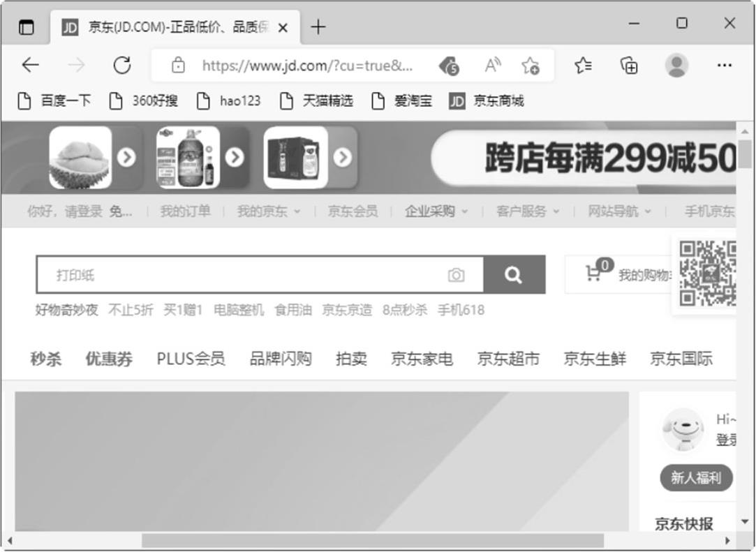Click the black gift box product thumbnail

[296, 157]
